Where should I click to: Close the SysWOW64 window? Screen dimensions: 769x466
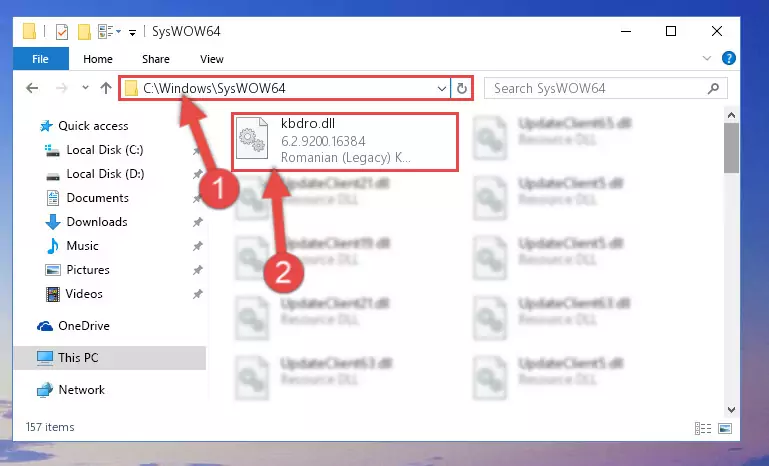(717, 31)
